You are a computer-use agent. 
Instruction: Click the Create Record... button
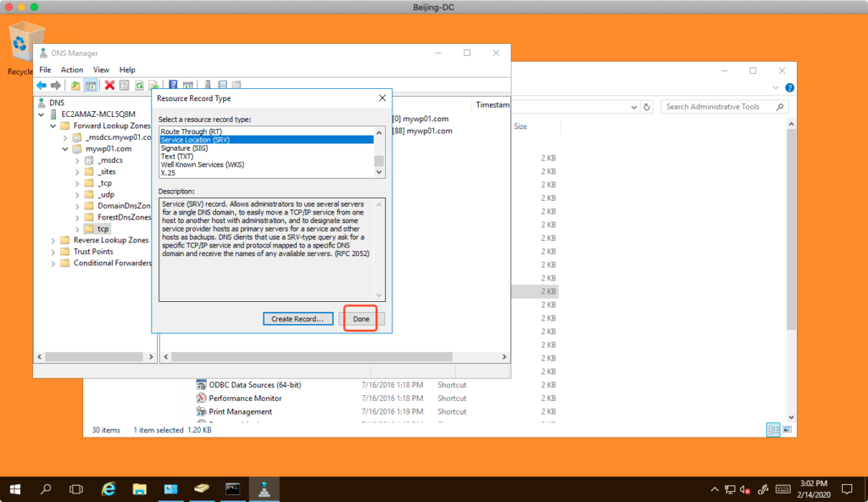[x=297, y=319]
